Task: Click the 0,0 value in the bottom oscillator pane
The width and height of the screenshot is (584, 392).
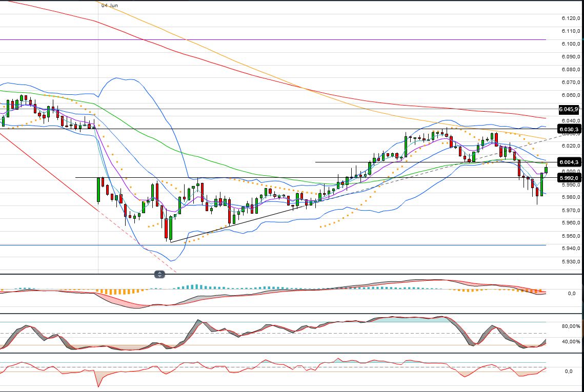Action: pyautogui.click(x=569, y=372)
